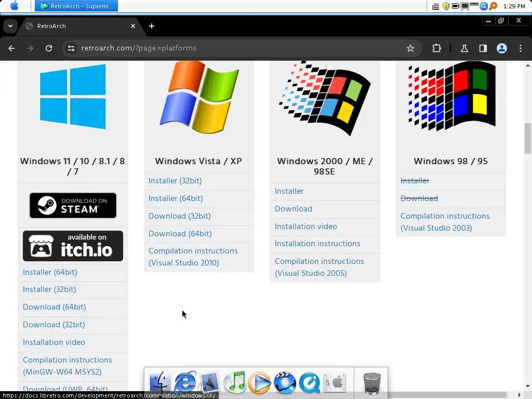Click the orange magnifier tray icon

(493, 6)
